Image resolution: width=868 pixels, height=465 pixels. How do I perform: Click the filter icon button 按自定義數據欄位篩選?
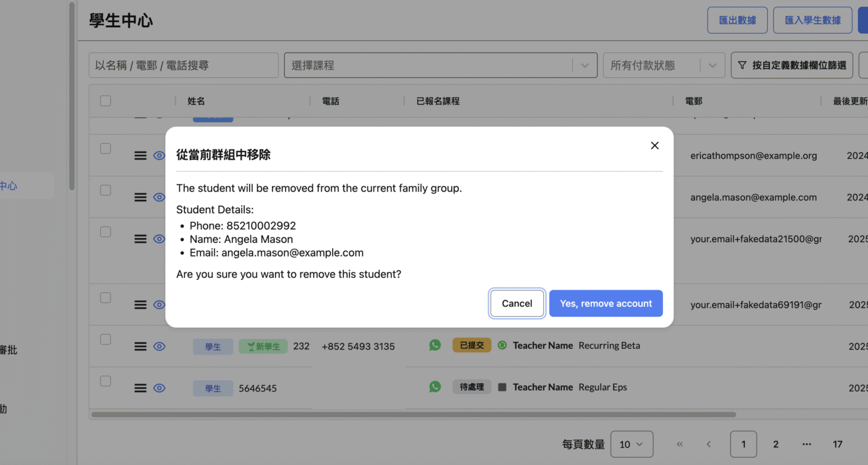pyautogui.click(x=791, y=65)
